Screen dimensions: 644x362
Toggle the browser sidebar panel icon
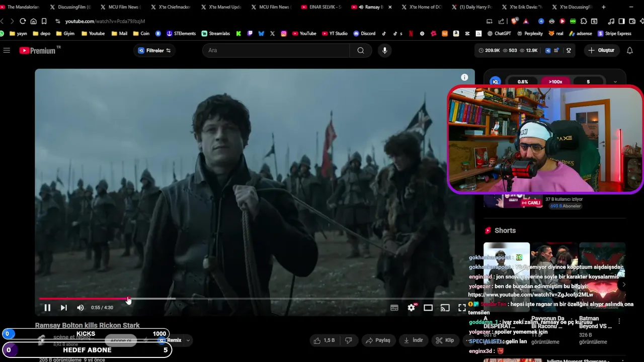pos(621,21)
